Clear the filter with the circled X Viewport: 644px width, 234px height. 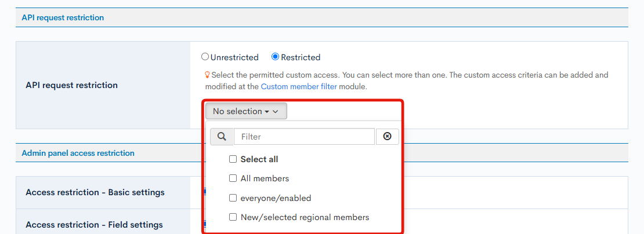pyautogui.click(x=387, y=137)
